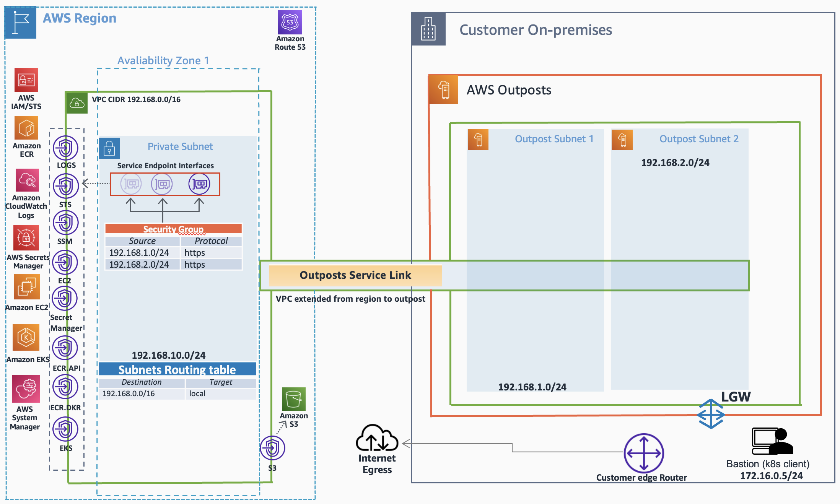Select the AWS Outposts orange icon
The width and height of the screenshot is (840, 504).
(444, 90)
